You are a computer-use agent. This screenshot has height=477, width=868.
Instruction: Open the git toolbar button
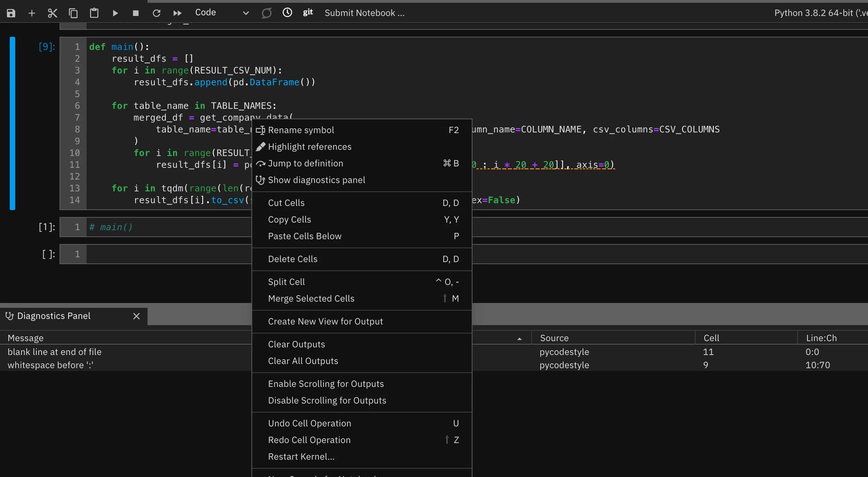point(308,12)
